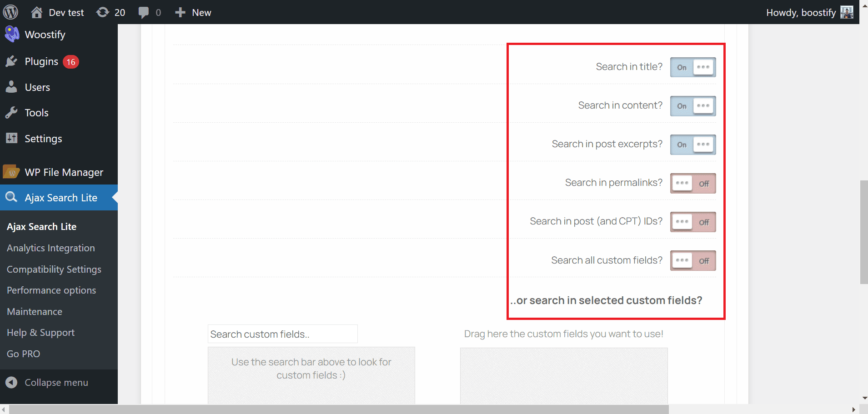The image size is (868, 414).
Task: Click the scroll right arrow
Action: 853,409
